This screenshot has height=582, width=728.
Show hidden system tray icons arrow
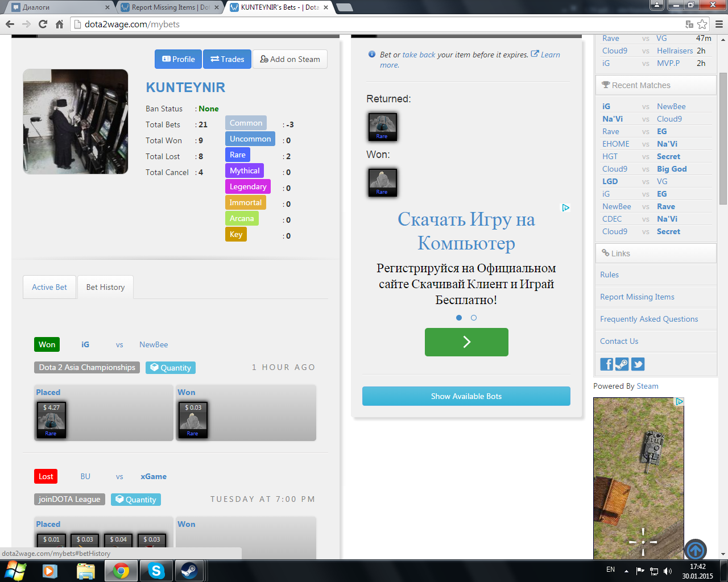click(x=626, y=571)
